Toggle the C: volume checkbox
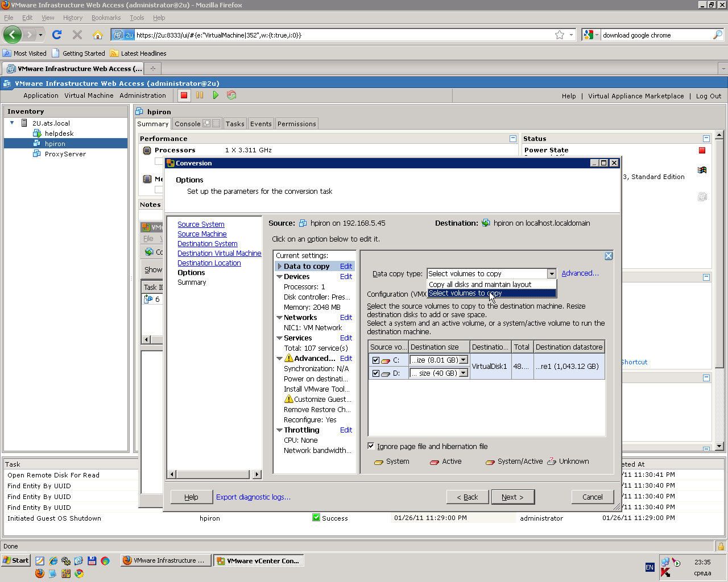Image resolution: width=728 pixels, height=582 pixels. pyautogui.click(x=375, y=360)
